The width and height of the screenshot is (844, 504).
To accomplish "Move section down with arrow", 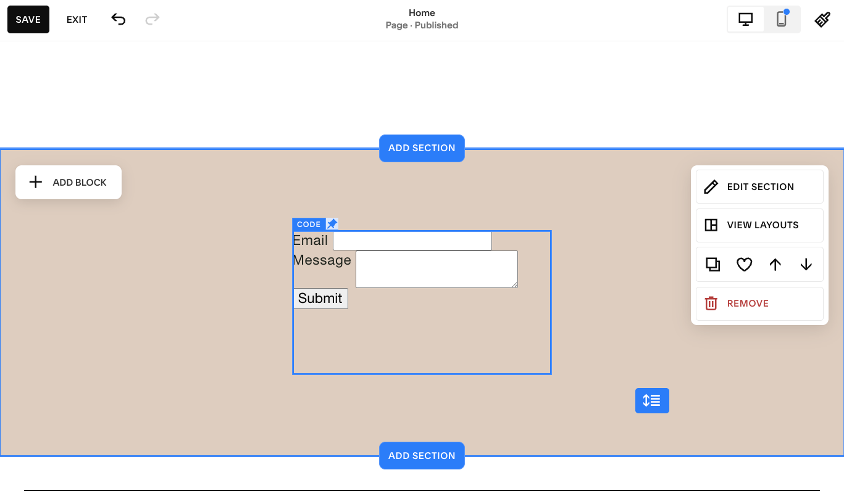I will pos(806,265).
